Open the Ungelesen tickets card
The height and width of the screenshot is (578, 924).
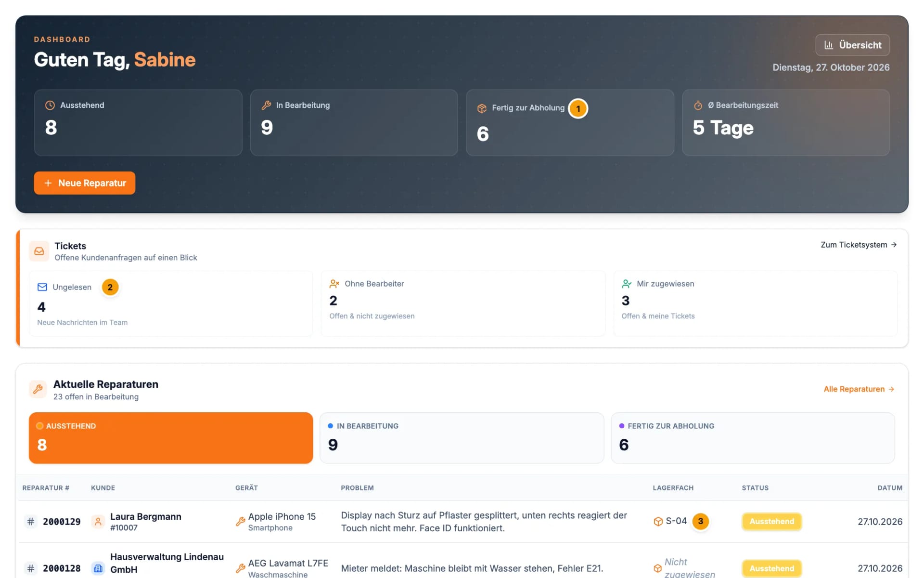point(171,303)
